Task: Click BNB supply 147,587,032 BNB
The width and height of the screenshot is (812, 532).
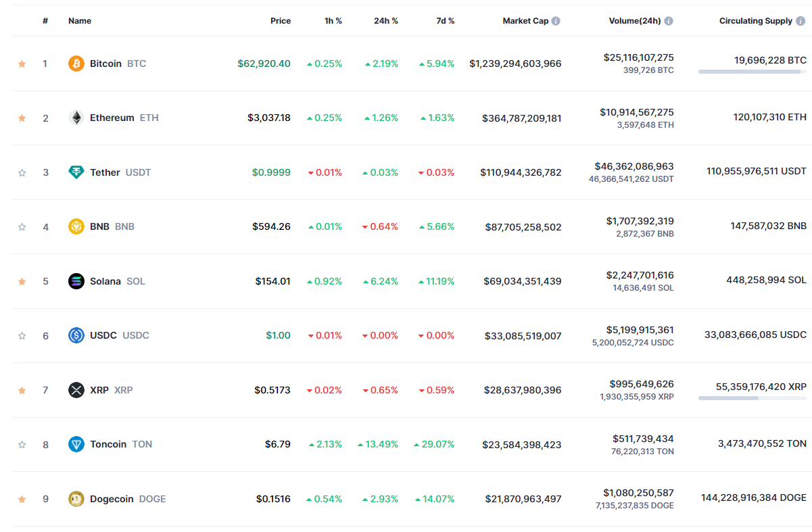Action: tap(769, 226)
